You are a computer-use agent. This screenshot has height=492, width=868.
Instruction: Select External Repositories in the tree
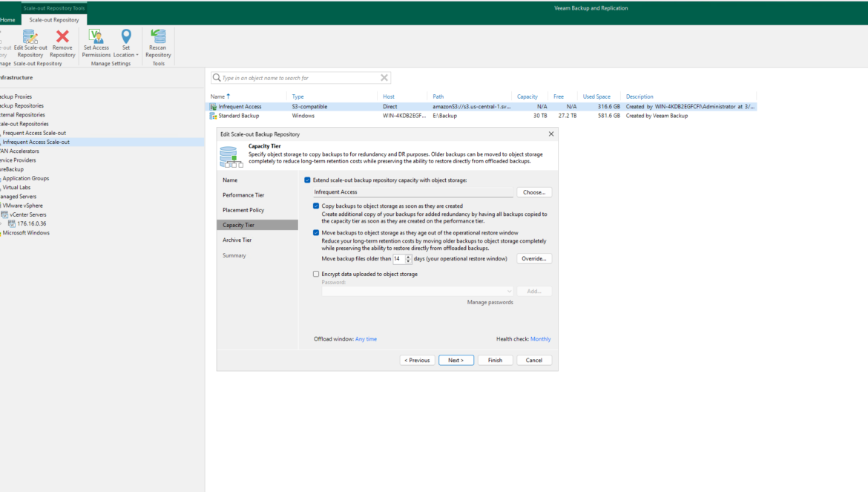pyautogui.click(x=23, y=115)
